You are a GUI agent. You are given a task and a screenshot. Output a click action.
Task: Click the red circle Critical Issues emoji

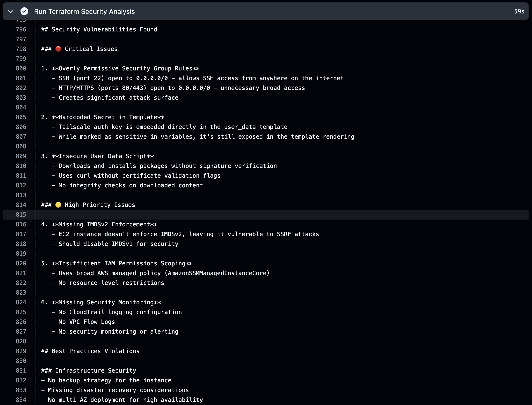58,49
